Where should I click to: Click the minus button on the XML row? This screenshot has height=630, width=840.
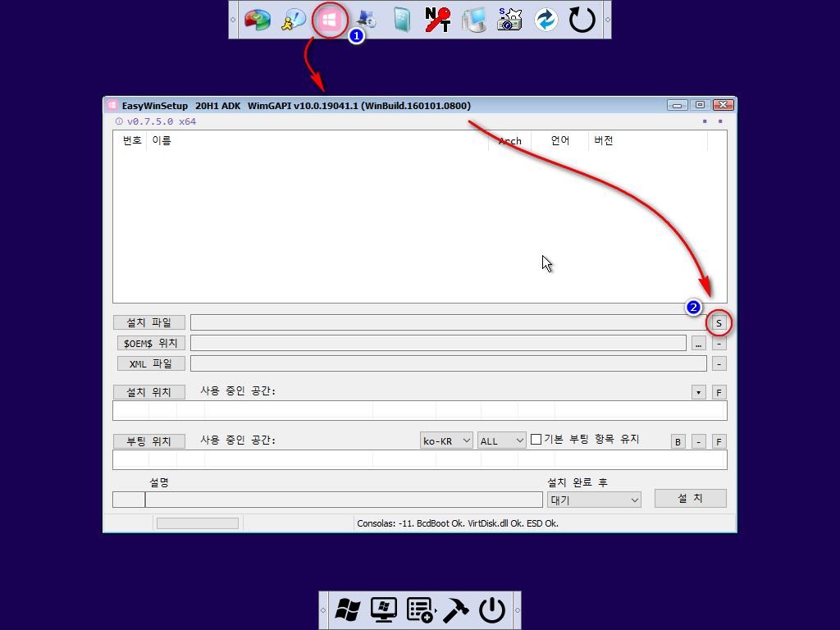719,363
